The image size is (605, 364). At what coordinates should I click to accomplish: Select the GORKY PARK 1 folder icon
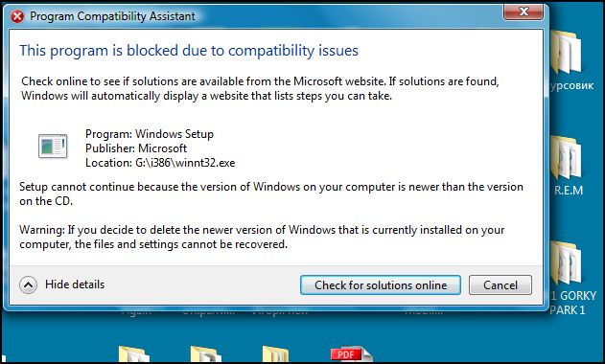(566, 263)
